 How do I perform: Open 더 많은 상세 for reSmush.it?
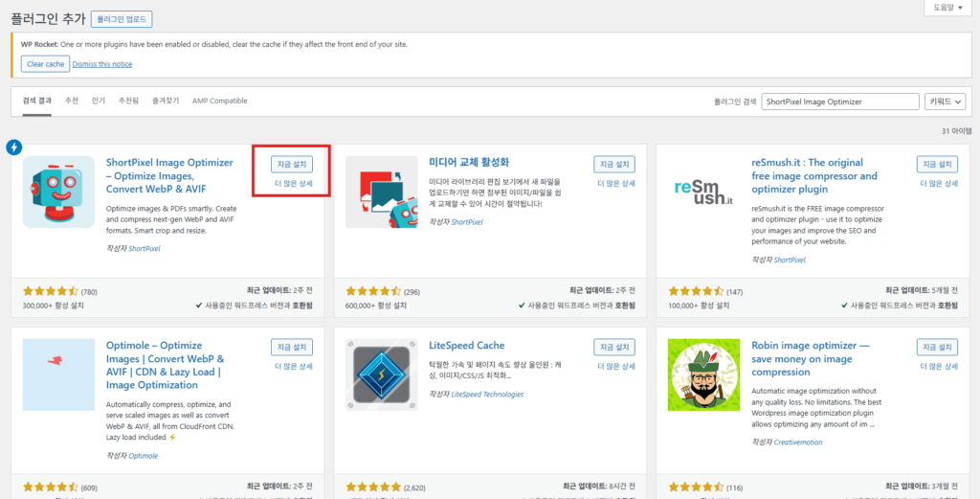coord(940,184)
